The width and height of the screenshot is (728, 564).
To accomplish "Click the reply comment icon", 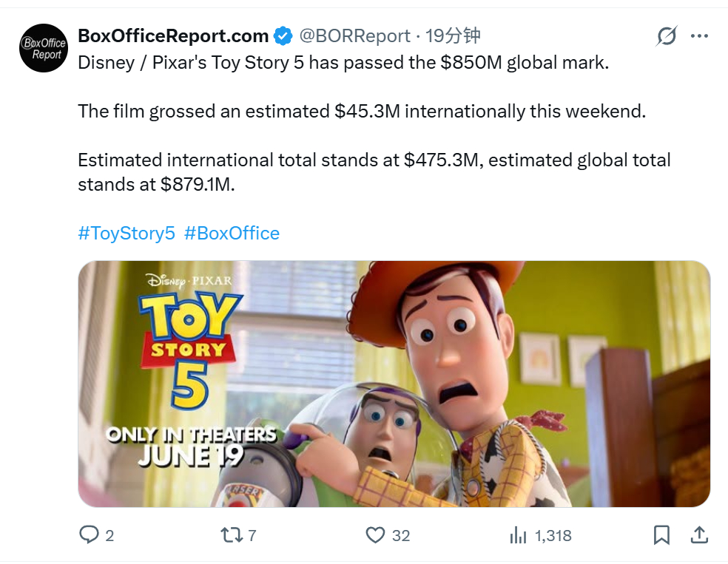I will (89, 534).
